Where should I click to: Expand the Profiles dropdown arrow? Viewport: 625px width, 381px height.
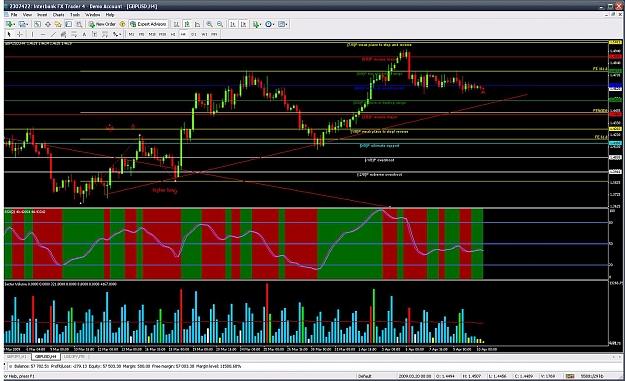[x=28, y=24]
